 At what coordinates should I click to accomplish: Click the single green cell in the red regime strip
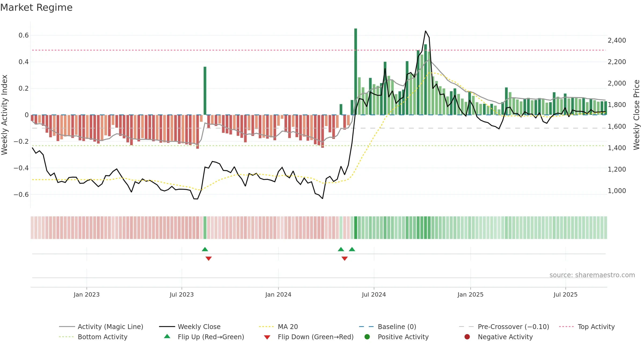pyautogui.click(x=205, y=228)
